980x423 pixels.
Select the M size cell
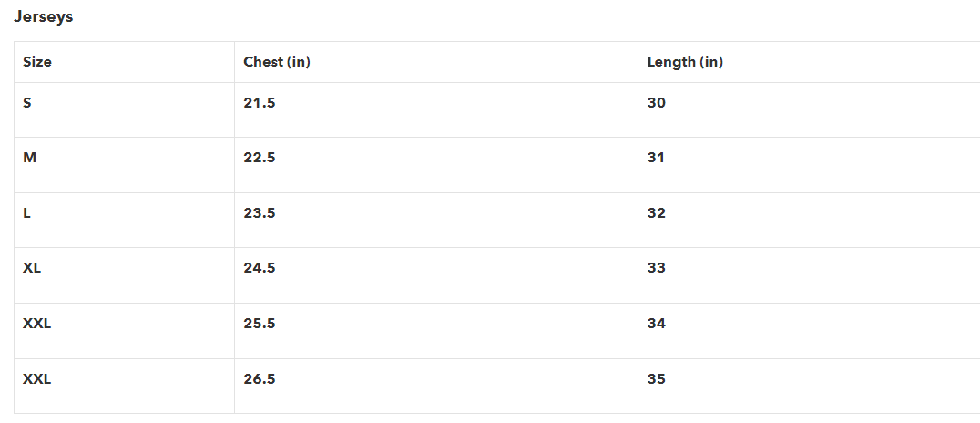point(30,158)
